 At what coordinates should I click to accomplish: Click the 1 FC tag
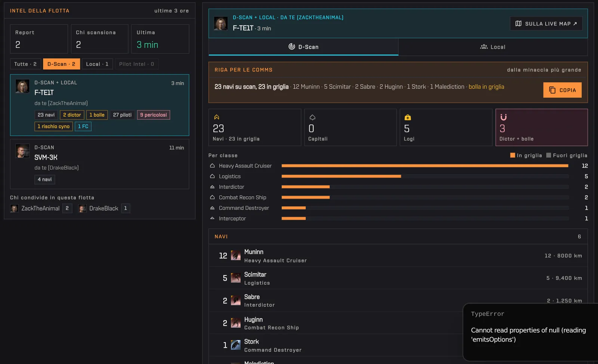pos(83,126)
